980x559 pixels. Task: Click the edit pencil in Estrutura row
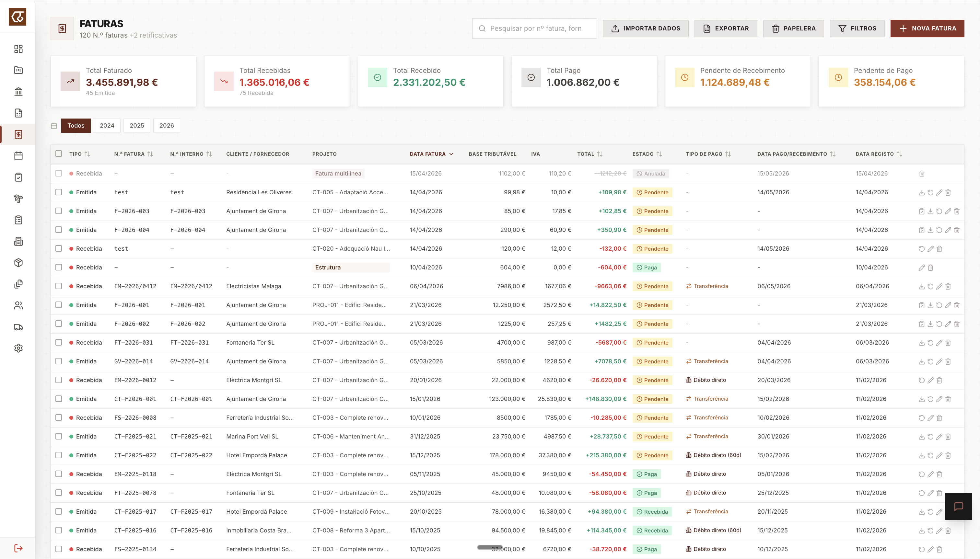[x=922, y=268]
